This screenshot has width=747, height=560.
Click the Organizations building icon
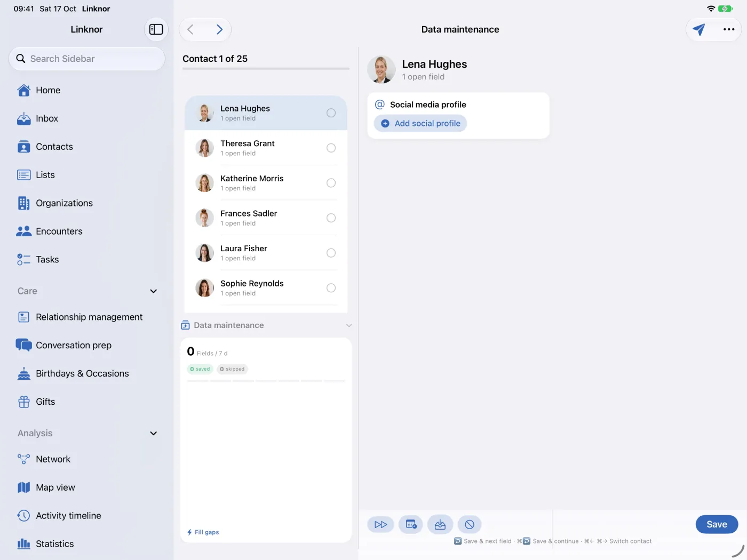pos(24,203)
